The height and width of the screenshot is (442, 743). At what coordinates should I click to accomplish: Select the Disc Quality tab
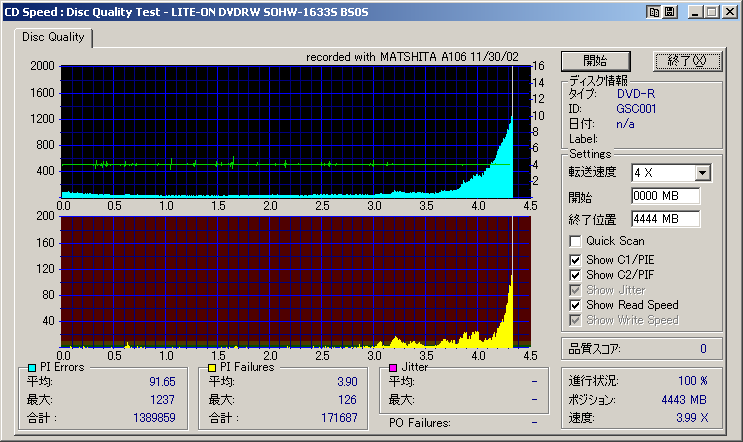(x=53, y=37)
